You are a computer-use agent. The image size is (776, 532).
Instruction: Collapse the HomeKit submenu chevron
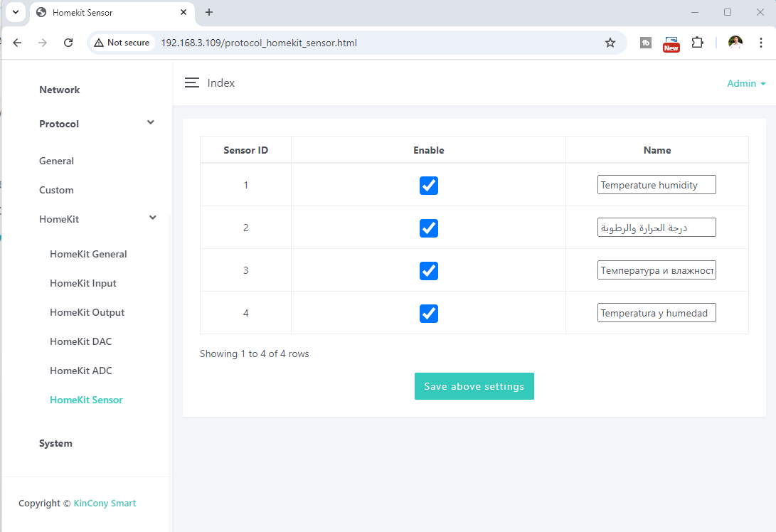point(152,218)
